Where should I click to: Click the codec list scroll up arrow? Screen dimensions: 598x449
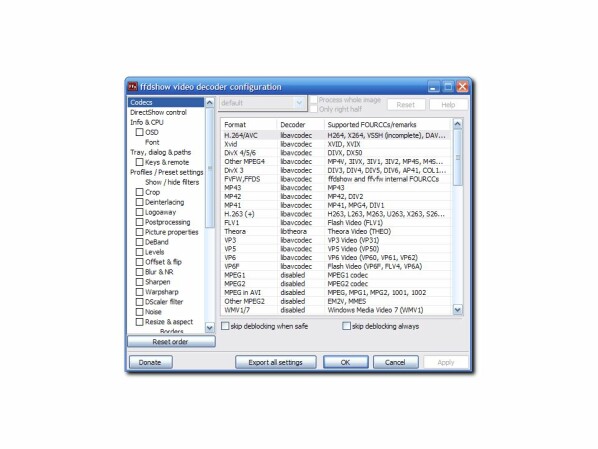click(x=458, y=124)
